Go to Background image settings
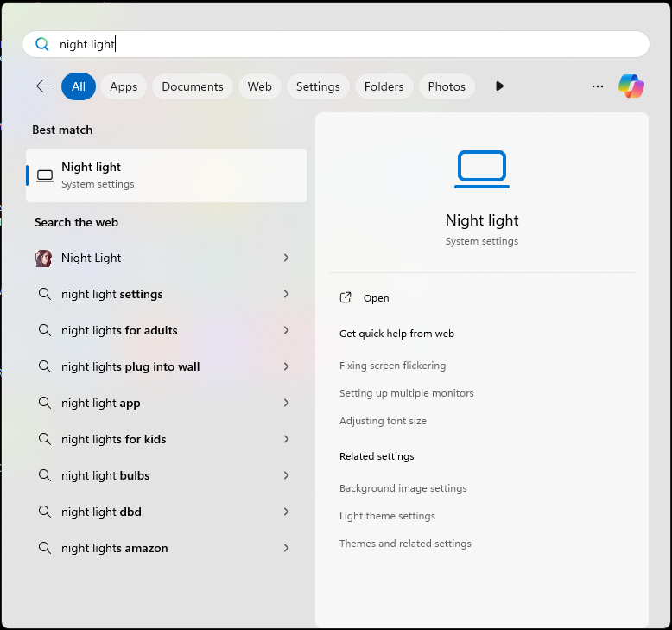Viewport: 672px width, 630px height. click(403, 488)
